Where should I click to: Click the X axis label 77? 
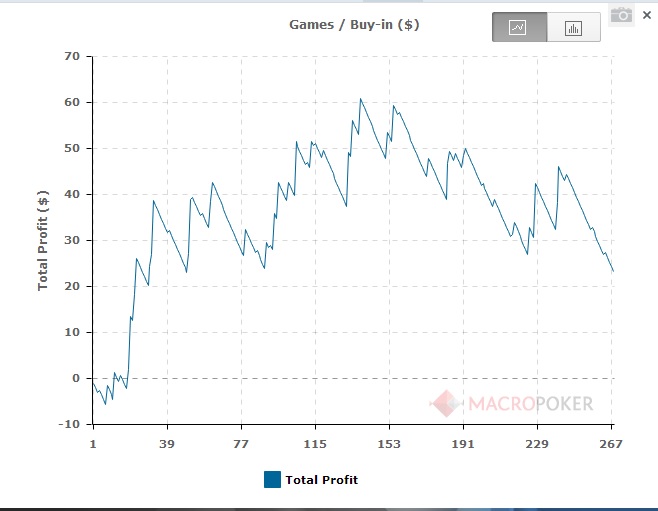pyautogui.click(x=241, y=444)
